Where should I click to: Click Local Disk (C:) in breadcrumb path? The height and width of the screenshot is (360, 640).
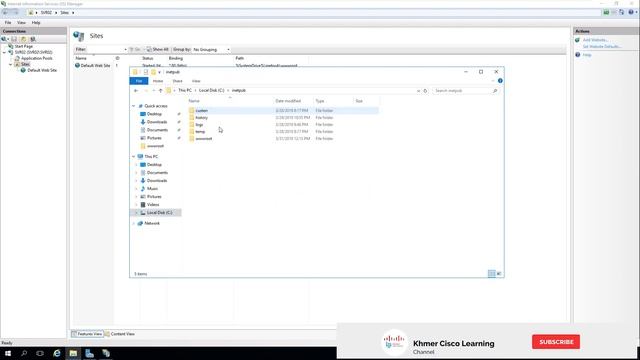tap(211, 90)
